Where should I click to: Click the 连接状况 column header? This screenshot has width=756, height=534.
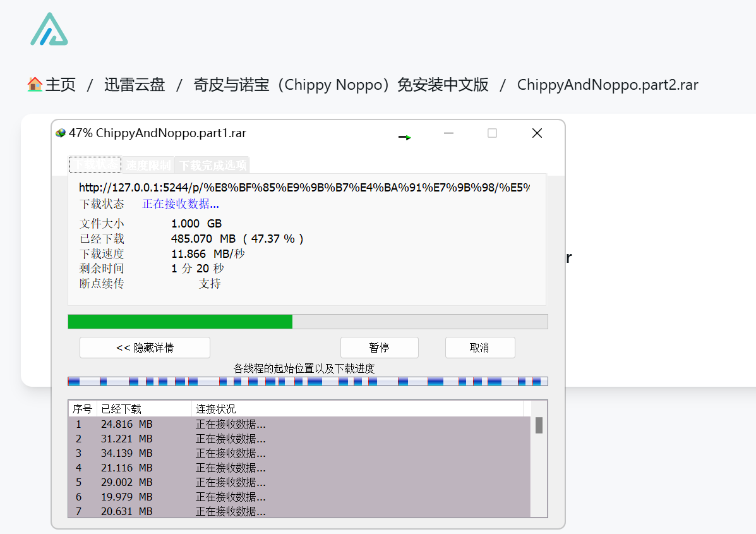357,409
